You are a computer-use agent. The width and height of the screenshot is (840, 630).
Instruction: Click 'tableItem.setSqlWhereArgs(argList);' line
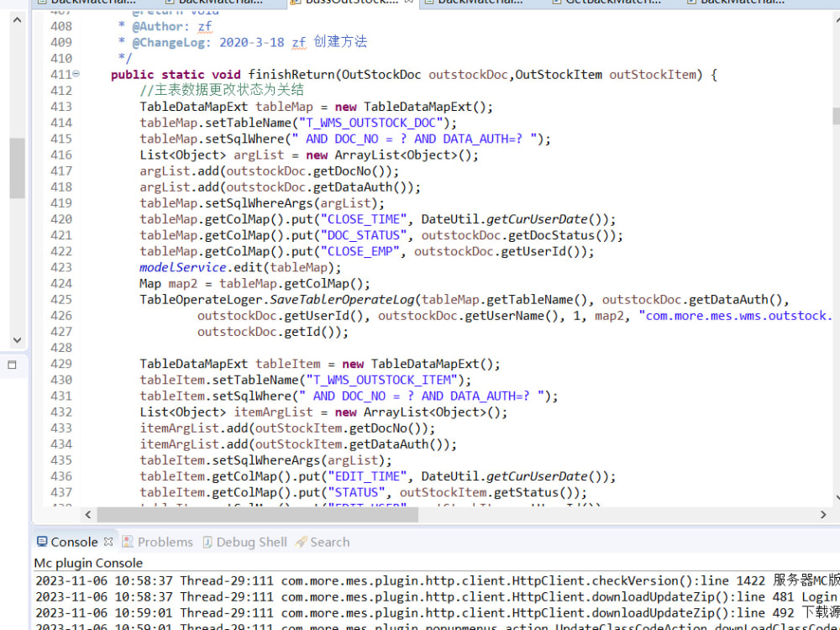coord(265,460)
